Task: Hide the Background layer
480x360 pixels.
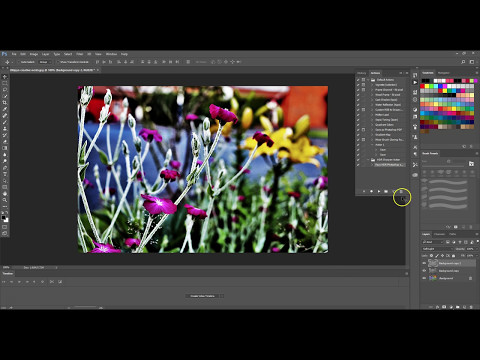Action: [x=424, y=278]
